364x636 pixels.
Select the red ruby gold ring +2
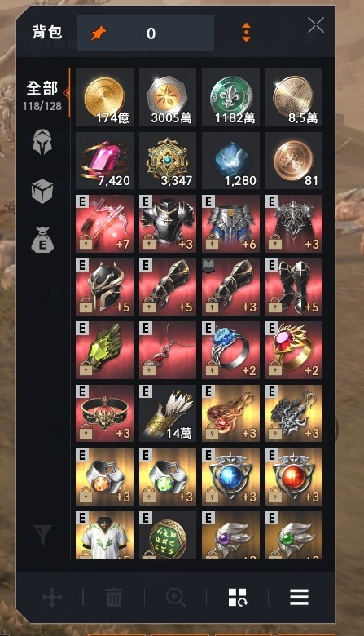pos(294,351)
